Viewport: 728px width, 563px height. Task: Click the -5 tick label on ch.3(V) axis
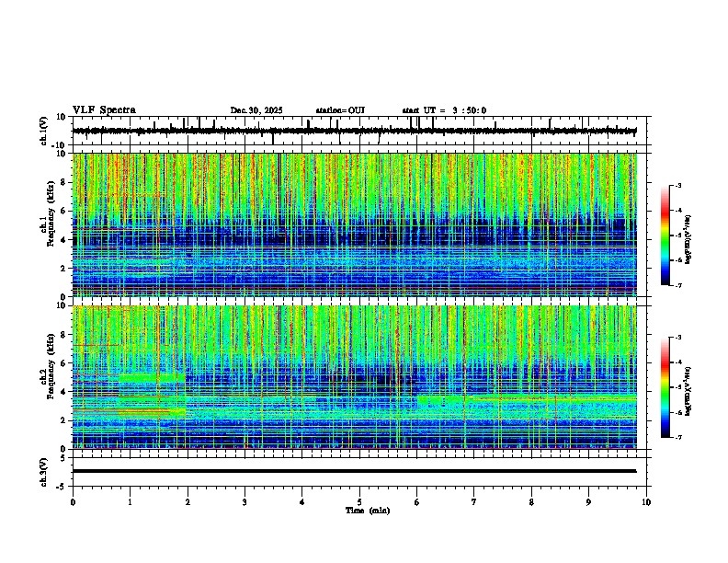point(62,487)
